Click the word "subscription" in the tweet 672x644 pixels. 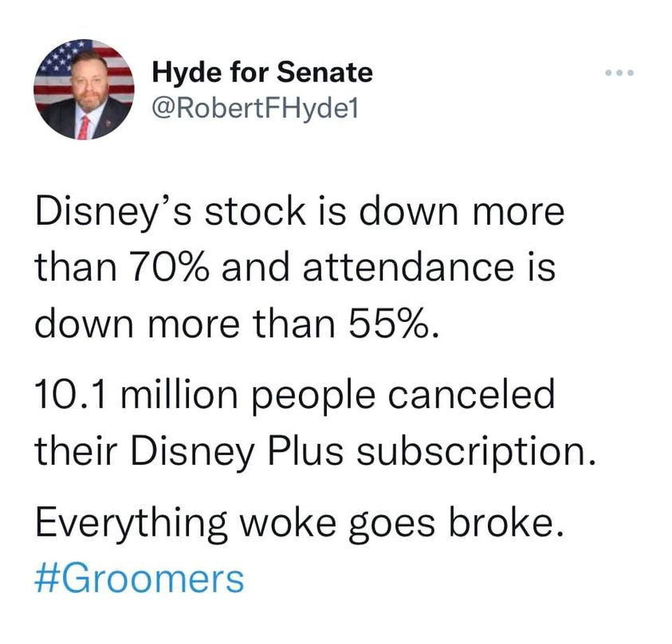coord(465,451)
